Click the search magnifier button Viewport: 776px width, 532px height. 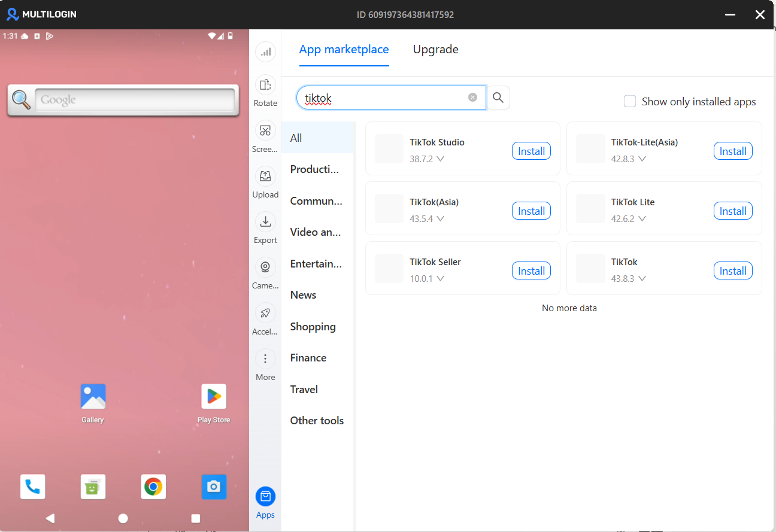pyautogui.click(x=498, y=98)
